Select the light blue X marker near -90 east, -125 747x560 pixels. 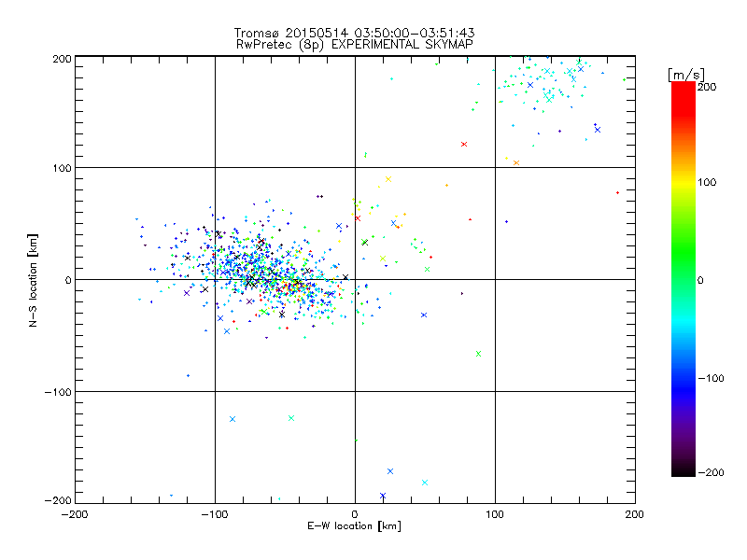(x=233, y=419)
